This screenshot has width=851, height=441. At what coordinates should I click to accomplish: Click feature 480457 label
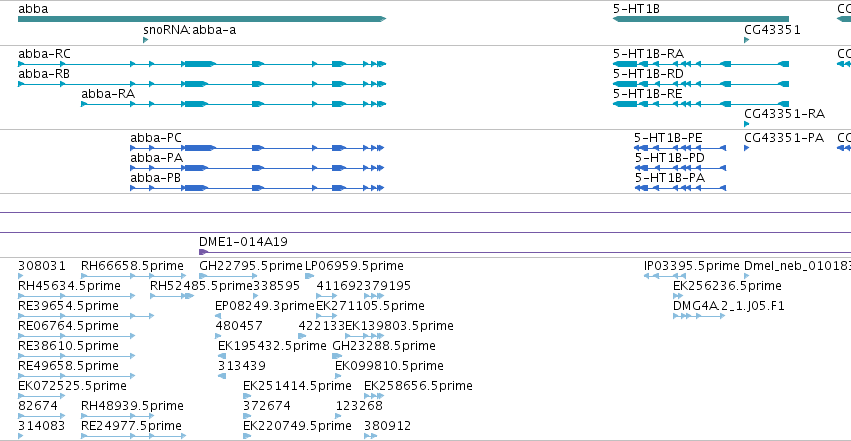tap(239, 326)
